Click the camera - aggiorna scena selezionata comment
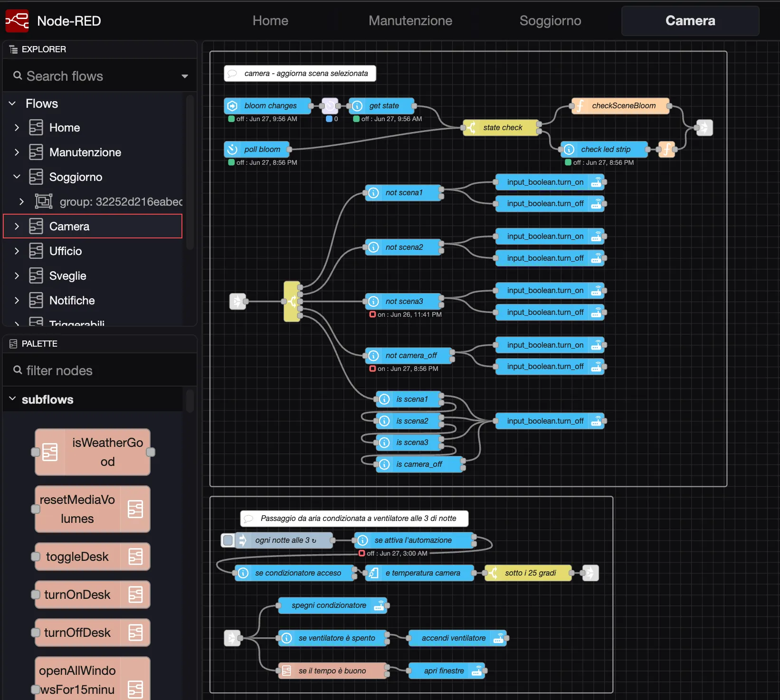Screen dimensions: 780x700 point(300,74)
